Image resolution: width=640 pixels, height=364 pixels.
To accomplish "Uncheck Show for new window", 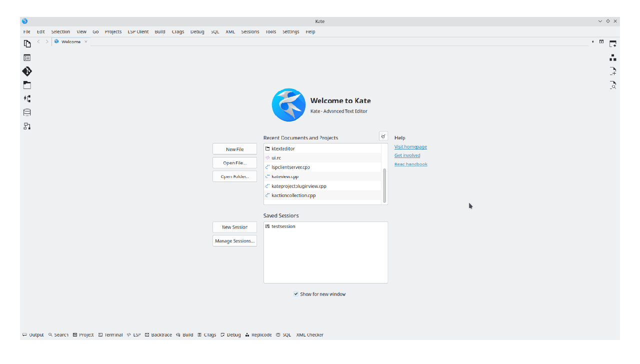I will point(296,294).
